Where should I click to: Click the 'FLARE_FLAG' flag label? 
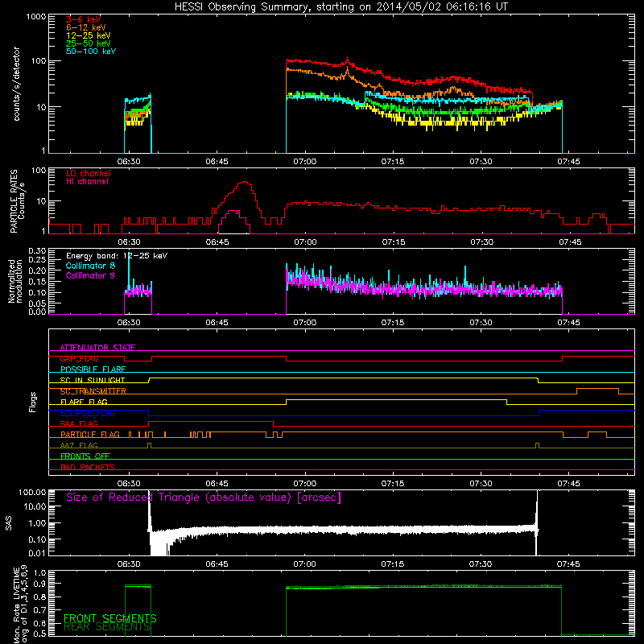(84, 402)
